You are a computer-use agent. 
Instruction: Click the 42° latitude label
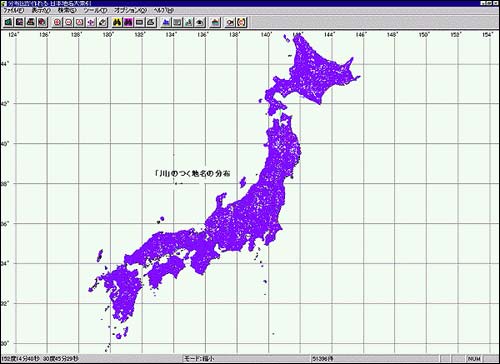point(4,104)
